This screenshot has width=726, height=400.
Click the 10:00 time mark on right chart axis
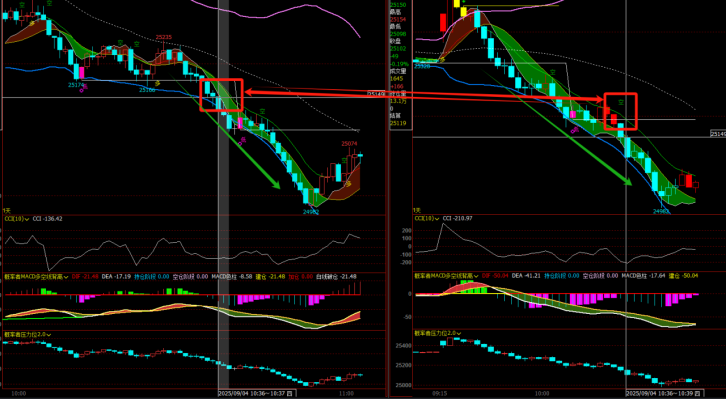click(x=542, y=394)
